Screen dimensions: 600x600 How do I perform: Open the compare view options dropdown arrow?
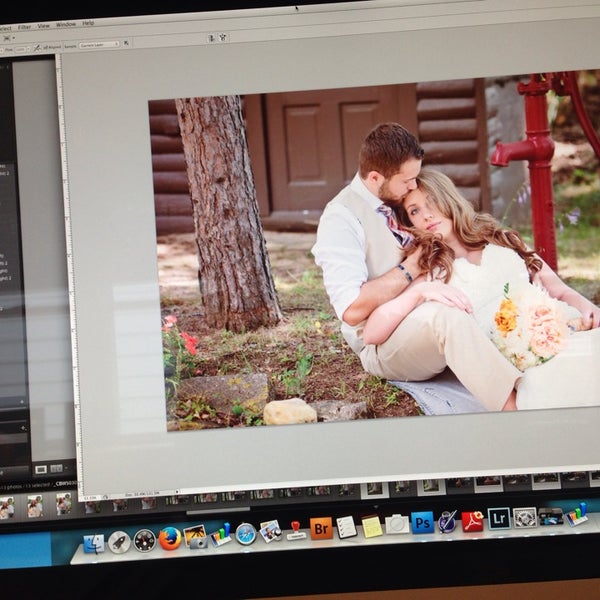pyautogui.click(x=66, y=468)
